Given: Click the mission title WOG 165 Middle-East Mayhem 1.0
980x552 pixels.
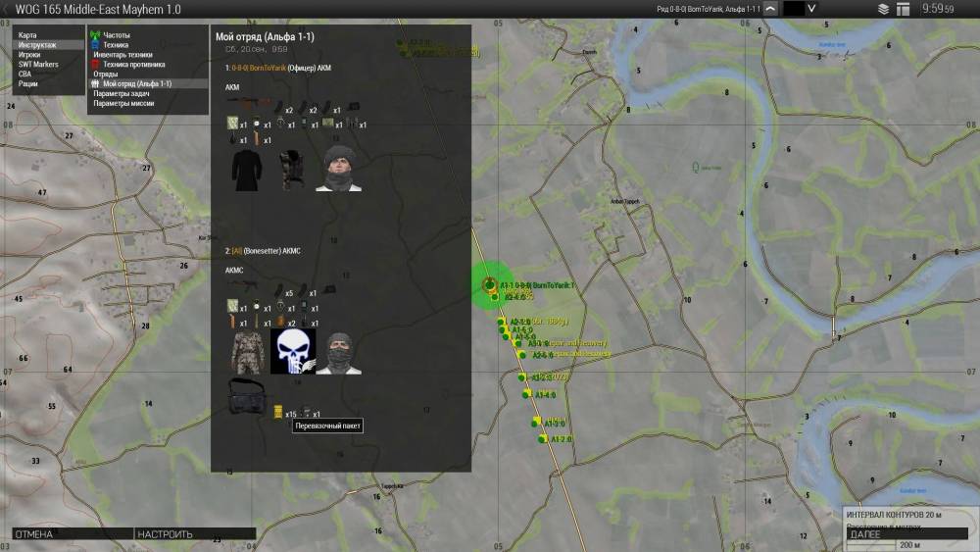Looking at the screenshot, I should tap(98, 10).
